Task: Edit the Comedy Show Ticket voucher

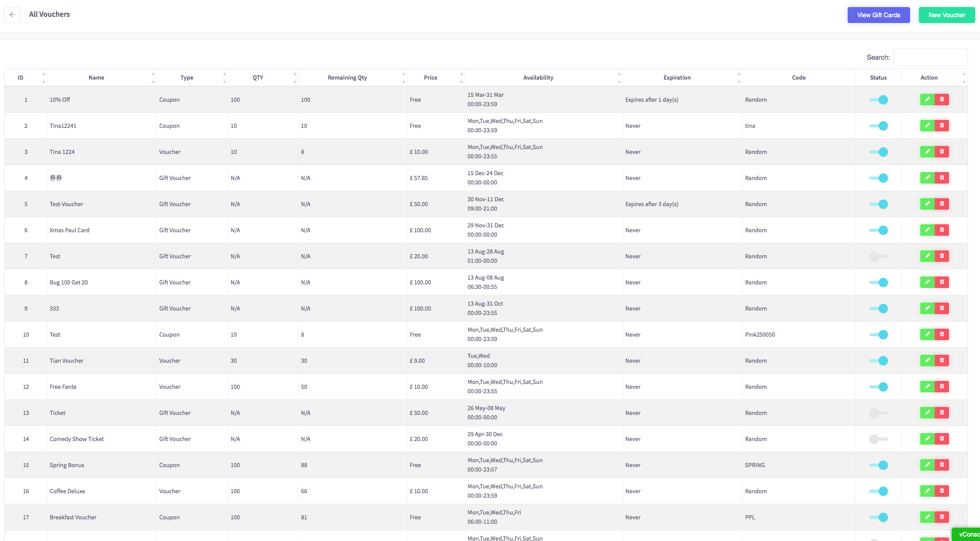Action: [927, 439]
